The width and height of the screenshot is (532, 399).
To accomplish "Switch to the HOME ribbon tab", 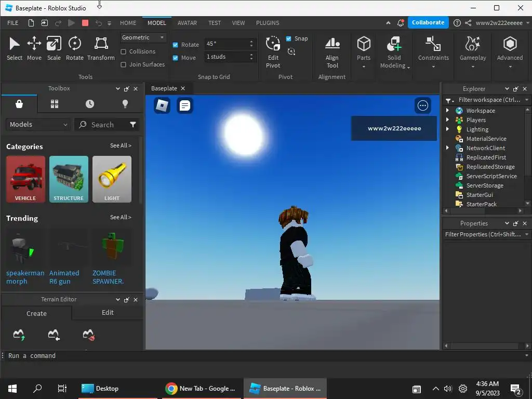I will coord(128,23).
